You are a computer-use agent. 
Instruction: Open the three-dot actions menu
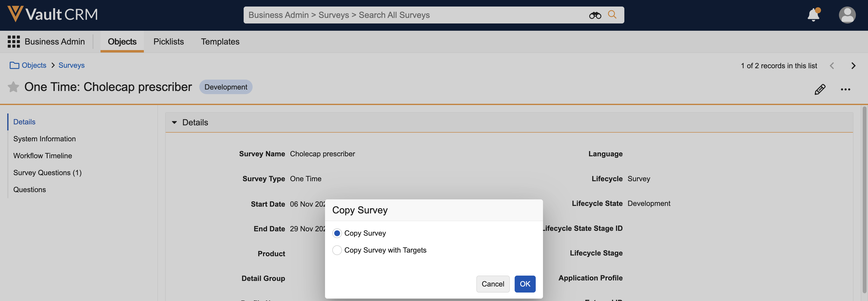[845, 89]
